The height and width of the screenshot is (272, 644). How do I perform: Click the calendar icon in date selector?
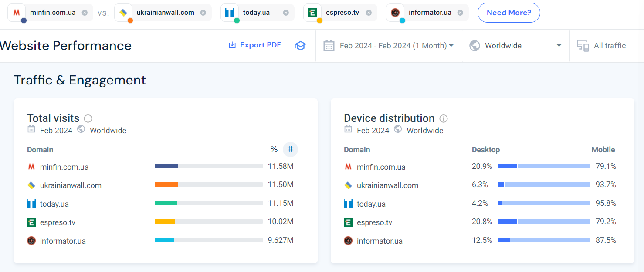(x=329, y=46)
